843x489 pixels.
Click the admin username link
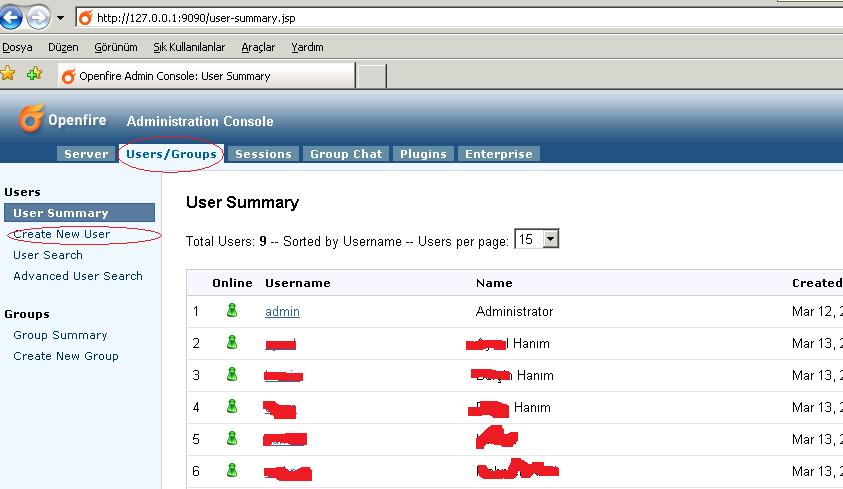pyautogui.click(x=282, y=312)
